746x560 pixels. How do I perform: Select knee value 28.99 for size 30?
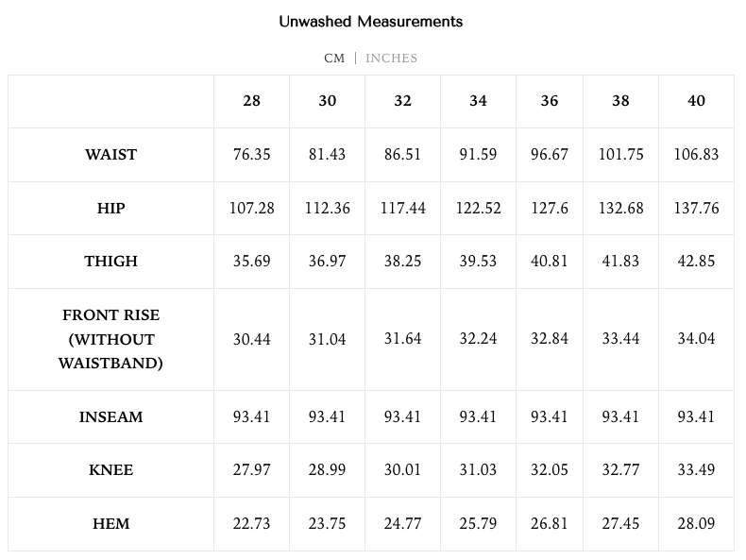point(327,470)
